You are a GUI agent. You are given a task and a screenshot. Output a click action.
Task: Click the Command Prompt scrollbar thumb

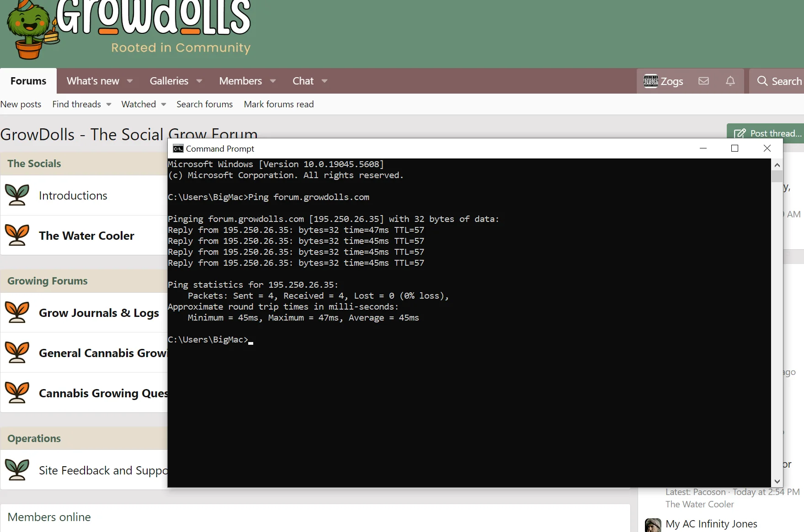pyautogui.click(x=777, y=176)
